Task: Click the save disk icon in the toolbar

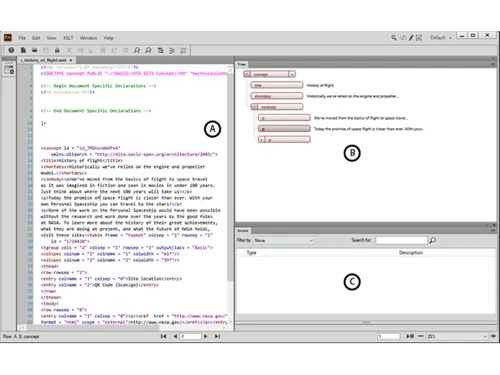Action: [x=46, y=50]
